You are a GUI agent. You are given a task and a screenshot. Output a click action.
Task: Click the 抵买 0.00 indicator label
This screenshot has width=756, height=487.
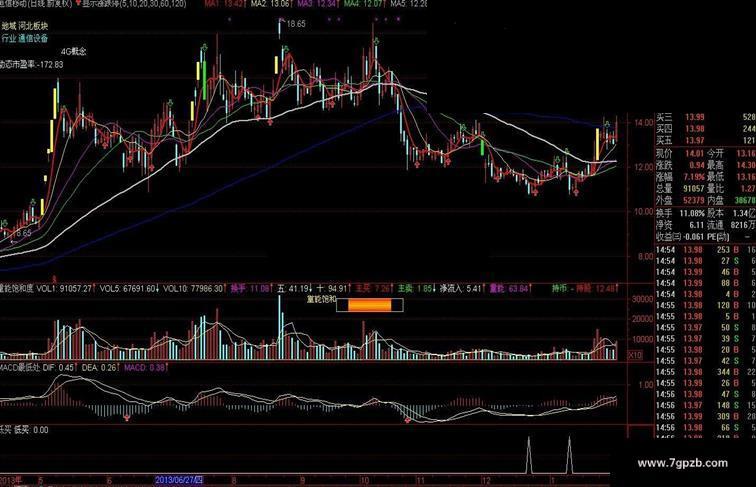coord(31,430)
